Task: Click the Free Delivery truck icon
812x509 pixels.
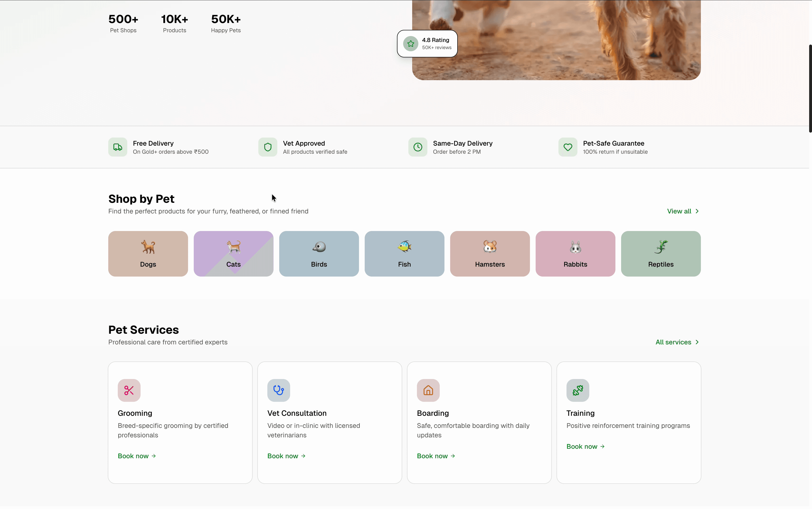Action: coord(118,147)
